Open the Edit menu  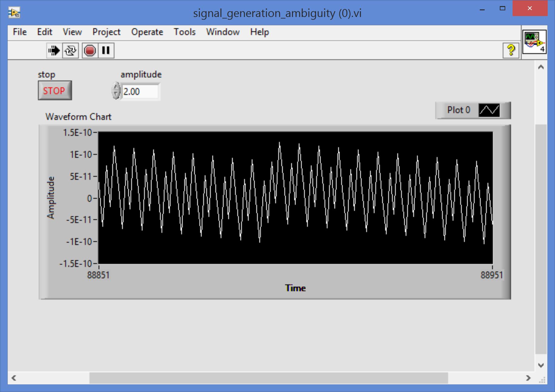coord(45,32)
